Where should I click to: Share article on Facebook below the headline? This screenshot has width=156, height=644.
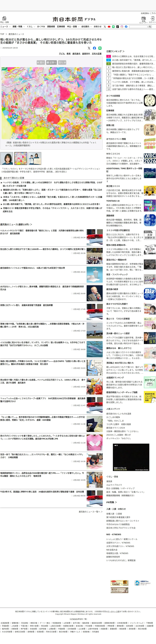point(94,48)
